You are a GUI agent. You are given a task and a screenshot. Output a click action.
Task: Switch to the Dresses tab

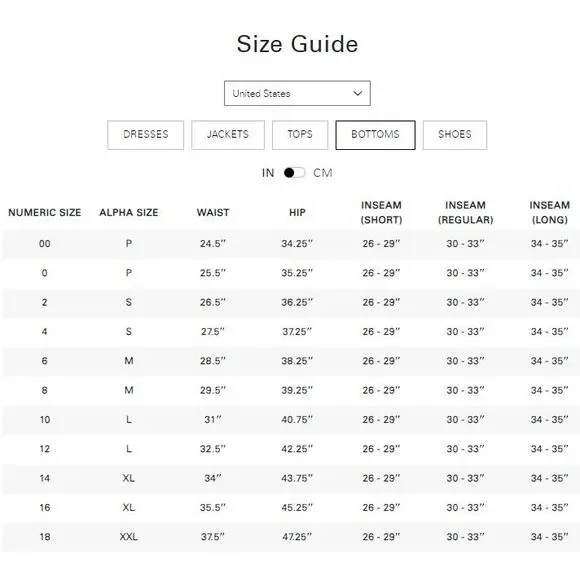coord(145,135)
